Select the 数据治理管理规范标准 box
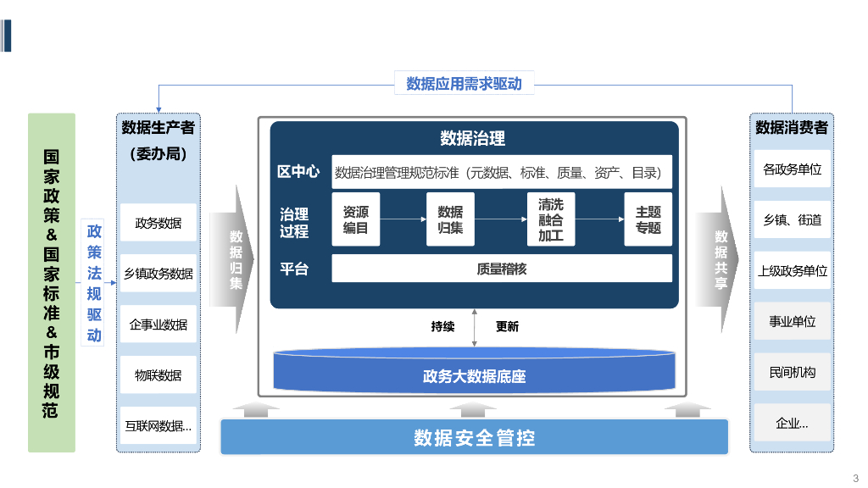Viewport: 868px width, 488px height. (x=502, y=172)
